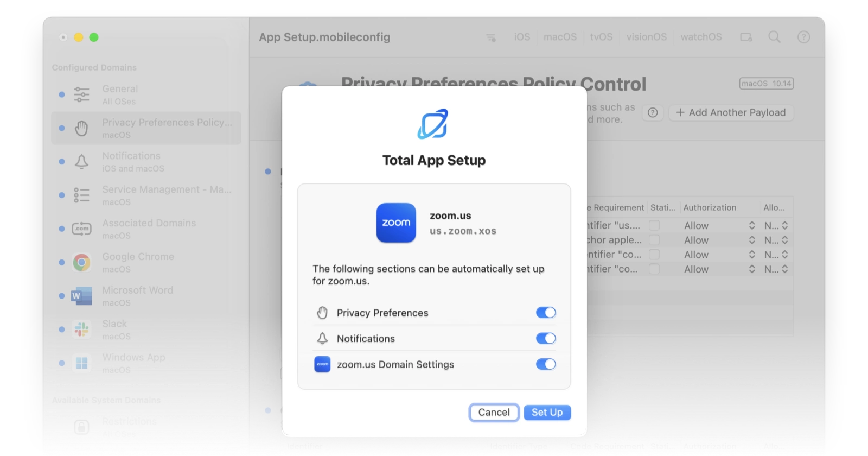Image resolution: width=868 pixels, height=456 pixels.
Task: Select Associated Domains .com icon in sidebar
Action: pyautogui.click(x=81, y=229)
